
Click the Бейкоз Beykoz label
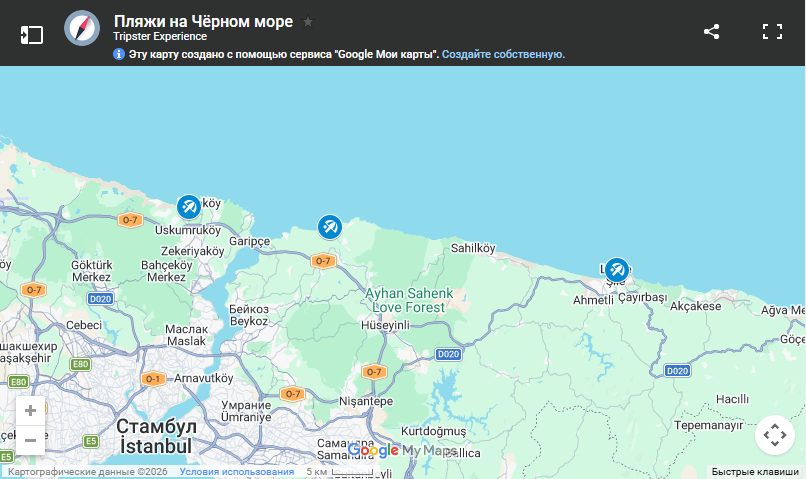tap(249, 315)
